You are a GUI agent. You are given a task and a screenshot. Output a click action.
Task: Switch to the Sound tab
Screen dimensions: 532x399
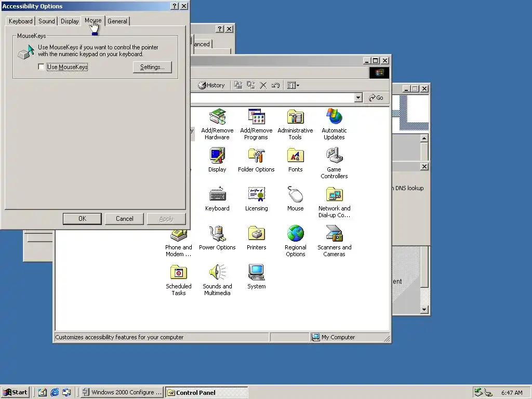(x=46, y=21)
